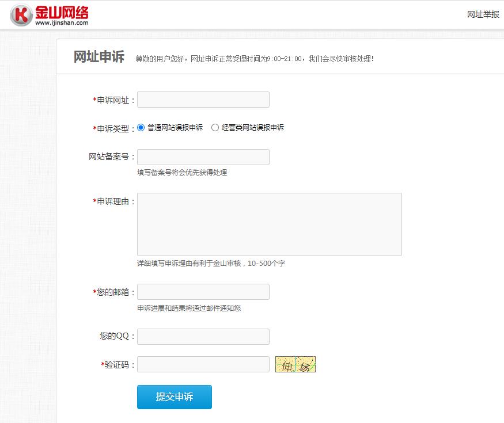Click the 申诉网址 field label
The image size is (504, 423).
[x=115, y=100]
